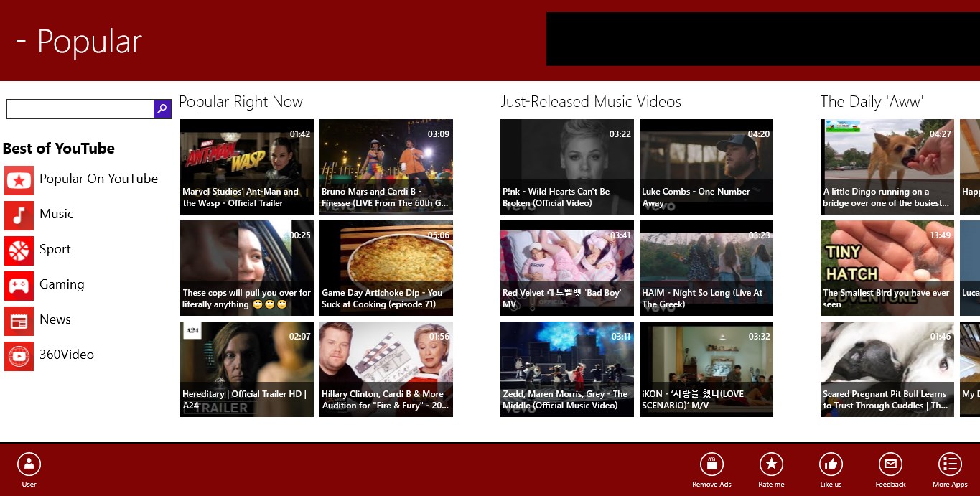
Task: Select the Gaming controller icon
Action: coord(19,286)
